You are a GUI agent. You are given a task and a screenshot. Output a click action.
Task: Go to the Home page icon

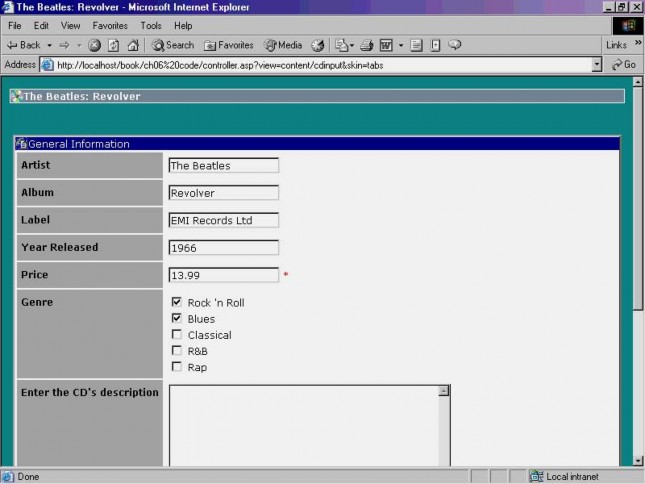click(133, 45)
